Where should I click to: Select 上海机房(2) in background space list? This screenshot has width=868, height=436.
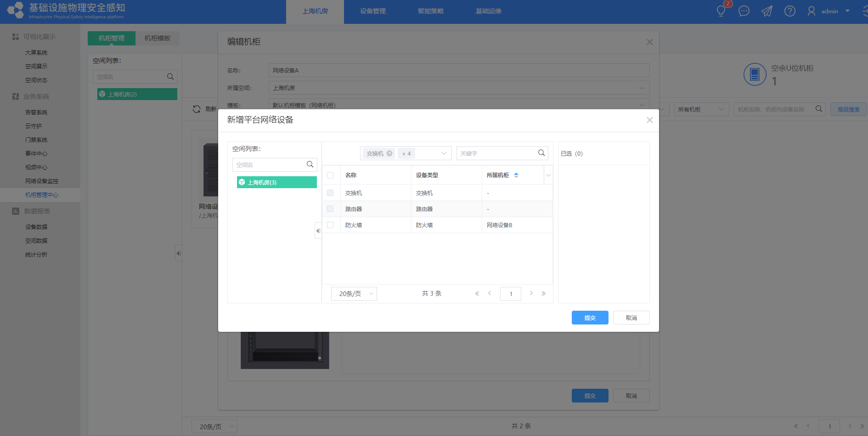137,94
